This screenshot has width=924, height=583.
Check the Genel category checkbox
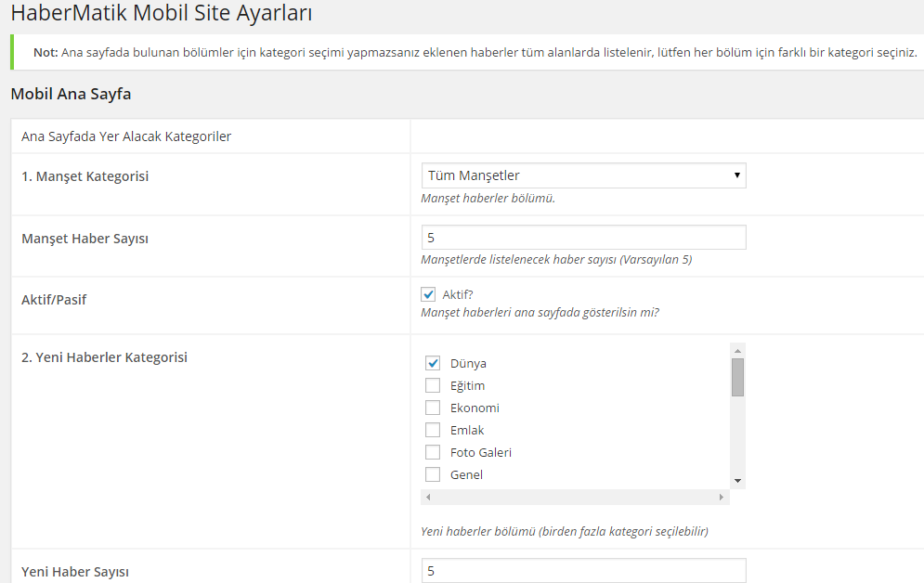pyautogui.click(x=433, y=474)
